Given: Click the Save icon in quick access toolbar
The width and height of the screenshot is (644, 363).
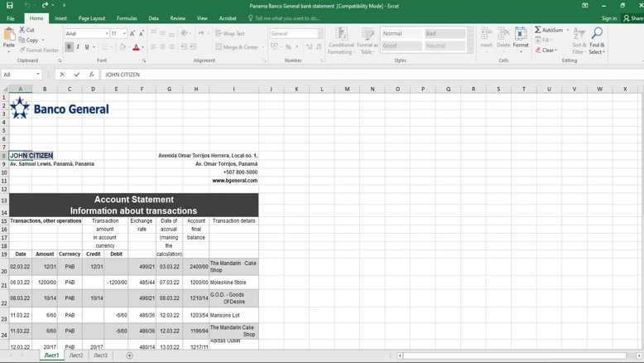Looking at the screenshot, I should coord(10,6).
